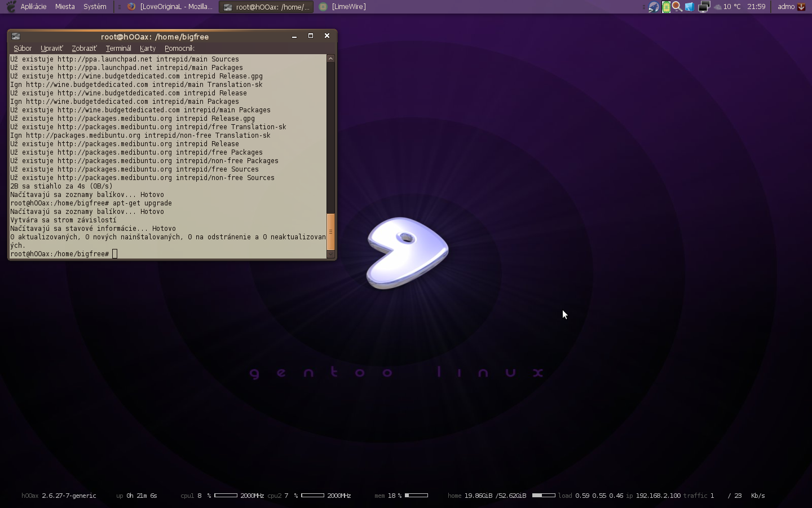Viewport: 812px width, 508px height.
Task: Click the 21:59 clock applet
Action: 756,7
